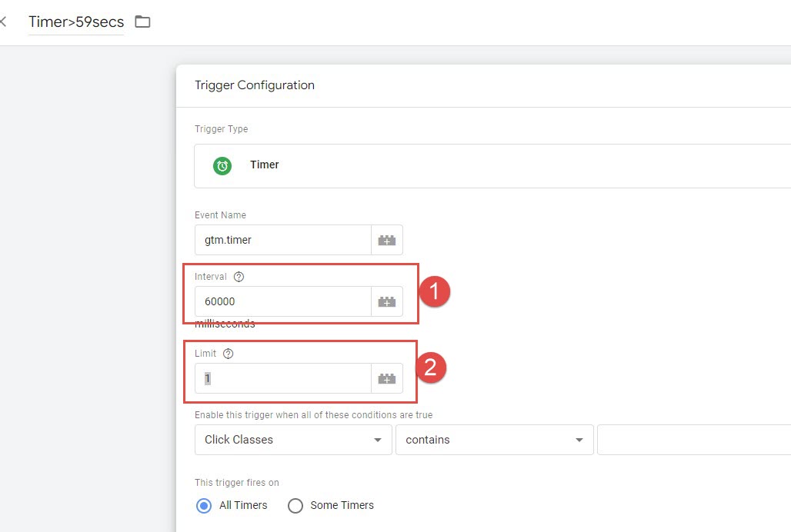The image size is (791, 532).
Task: Select the All Timers radio button
Action: pos(204,506)
